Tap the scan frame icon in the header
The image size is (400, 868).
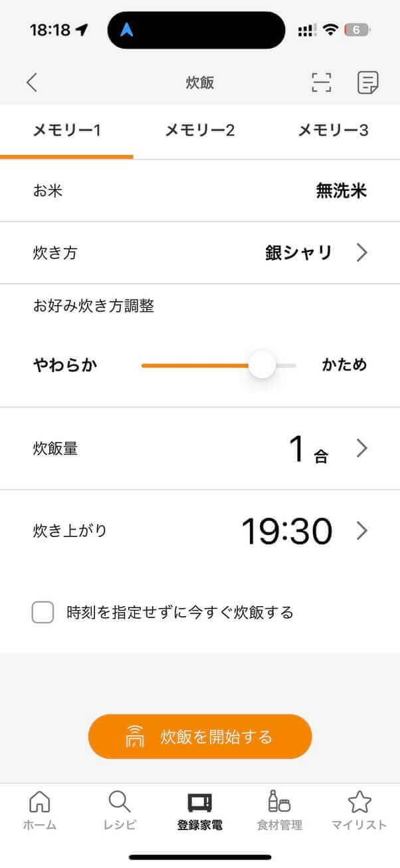[321, 82]
